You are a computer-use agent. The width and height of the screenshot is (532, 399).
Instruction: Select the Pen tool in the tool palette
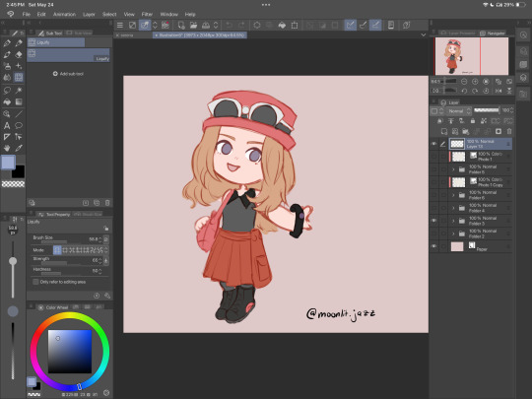7,43
